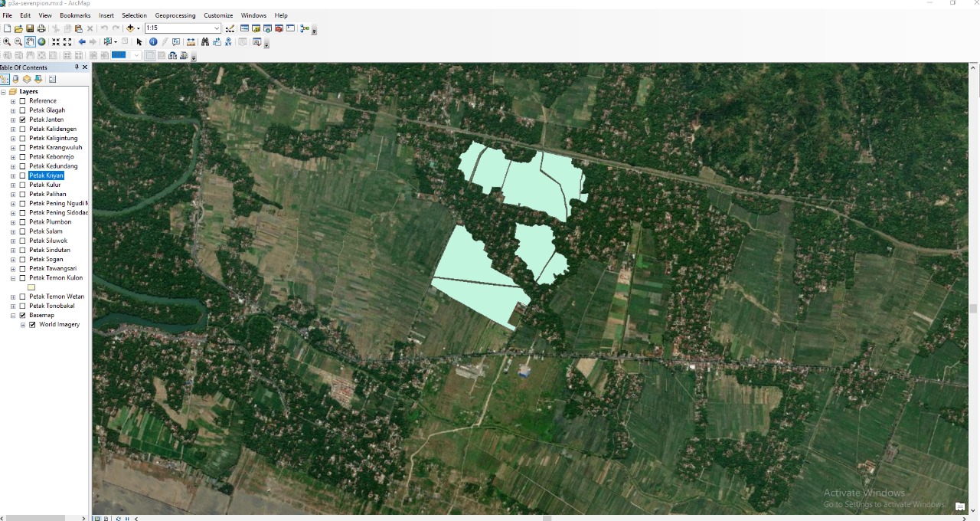Expand the Petak Kebonrejo layer

pos(13,157)
